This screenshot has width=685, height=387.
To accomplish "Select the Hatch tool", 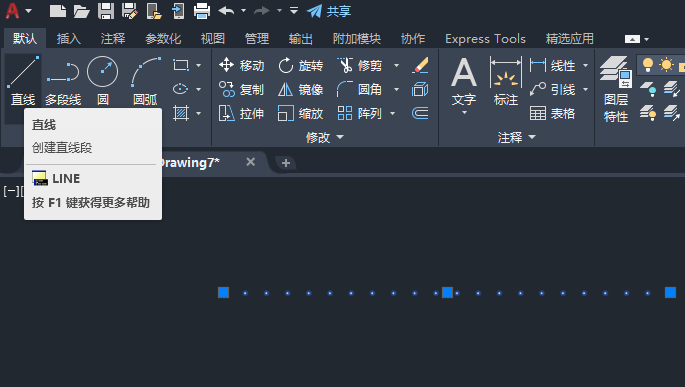I will click(180, 113).
